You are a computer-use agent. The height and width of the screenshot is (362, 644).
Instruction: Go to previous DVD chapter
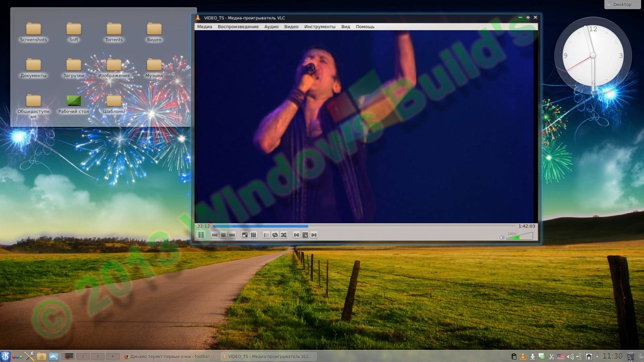tap(297, 235)
